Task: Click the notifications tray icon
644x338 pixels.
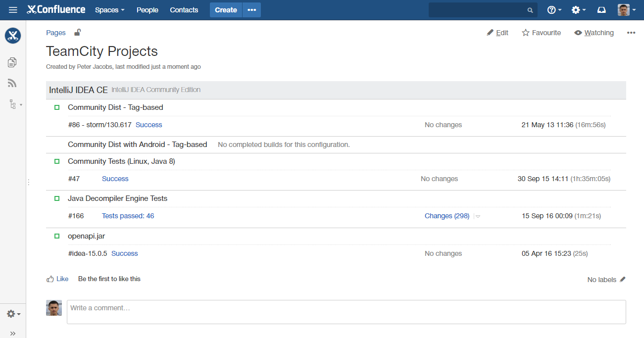Action: tap(601, 10)
